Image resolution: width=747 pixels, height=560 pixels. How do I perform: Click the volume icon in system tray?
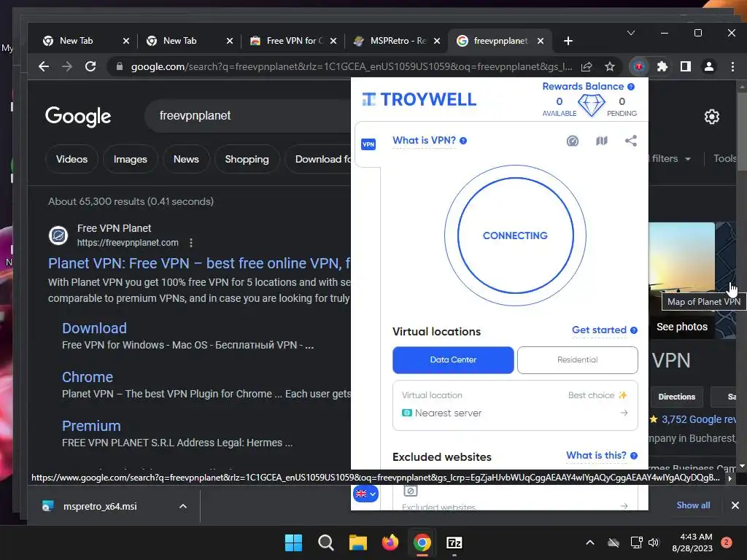[653, 542]
